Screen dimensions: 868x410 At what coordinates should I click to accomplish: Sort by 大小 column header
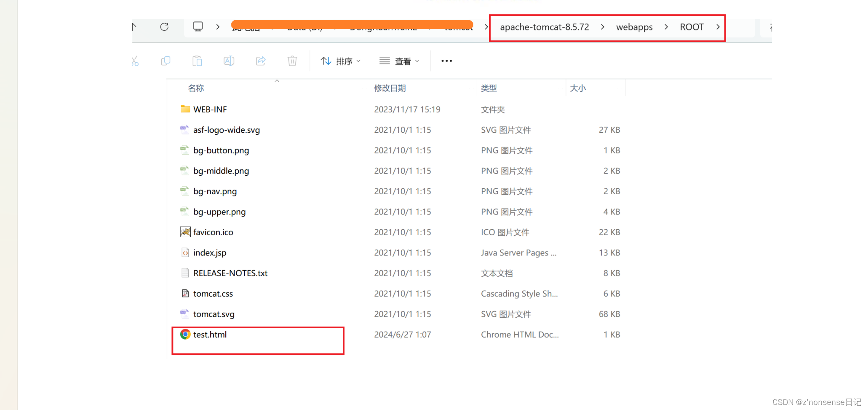click(x=578, y=88)
